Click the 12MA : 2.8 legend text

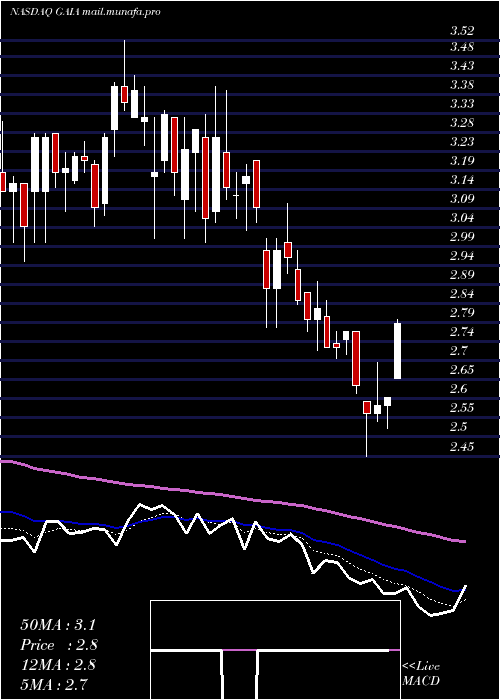[58, 664]
